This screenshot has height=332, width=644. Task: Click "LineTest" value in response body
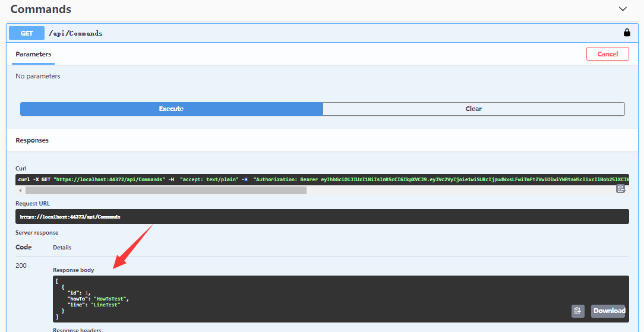pyautogui.click(x=105, y=305)
